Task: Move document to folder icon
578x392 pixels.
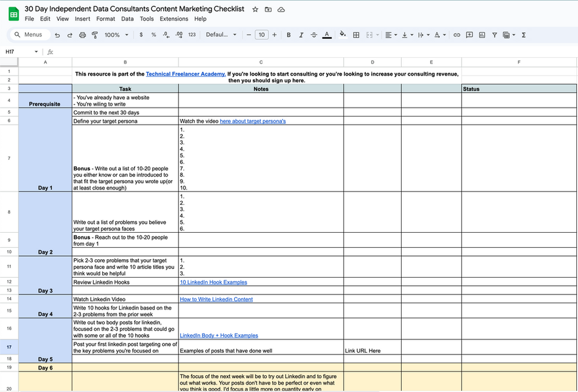Action: [268, 10]
